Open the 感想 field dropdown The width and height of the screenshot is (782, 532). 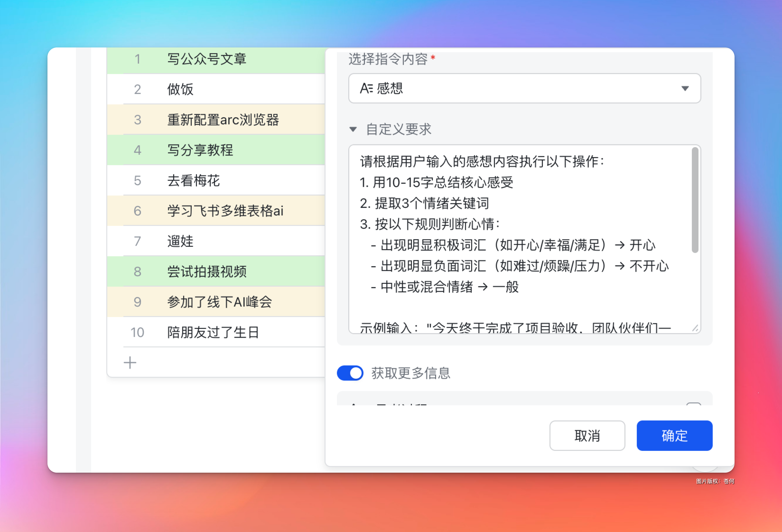tap(524, 89)
